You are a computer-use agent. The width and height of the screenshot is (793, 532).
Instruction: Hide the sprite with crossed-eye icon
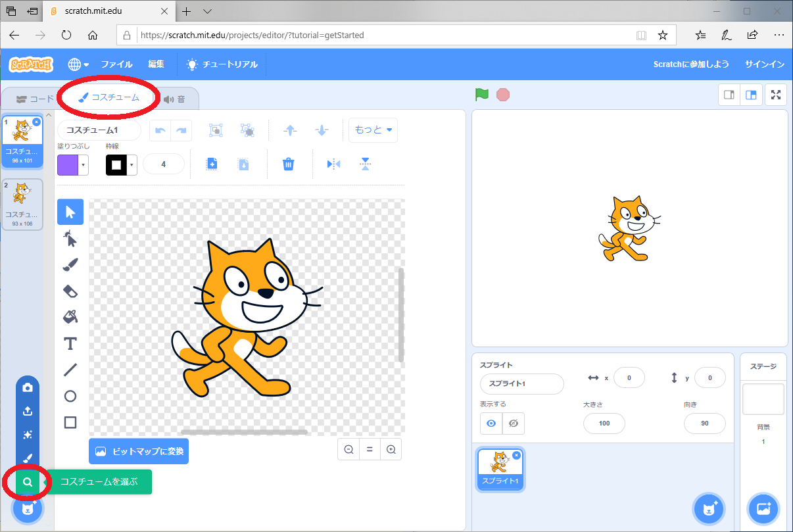(514, 423)
